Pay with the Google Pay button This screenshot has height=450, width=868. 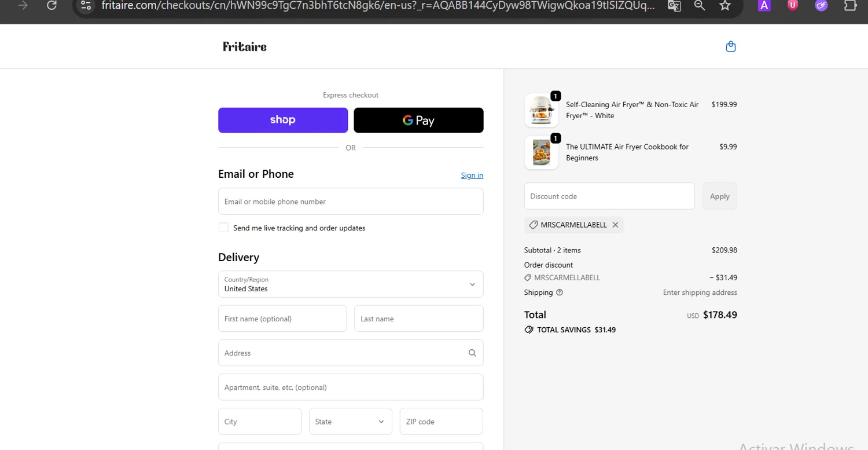coord(418,120)
